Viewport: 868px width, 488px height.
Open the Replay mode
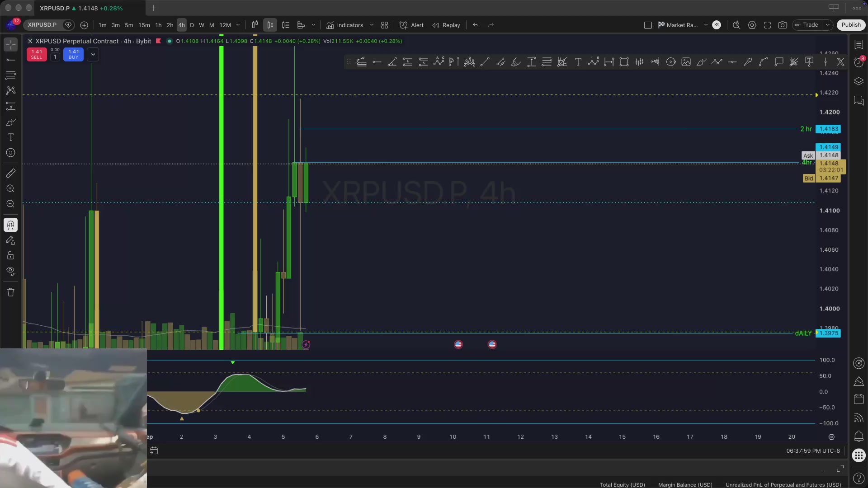[x=446, y=25]
